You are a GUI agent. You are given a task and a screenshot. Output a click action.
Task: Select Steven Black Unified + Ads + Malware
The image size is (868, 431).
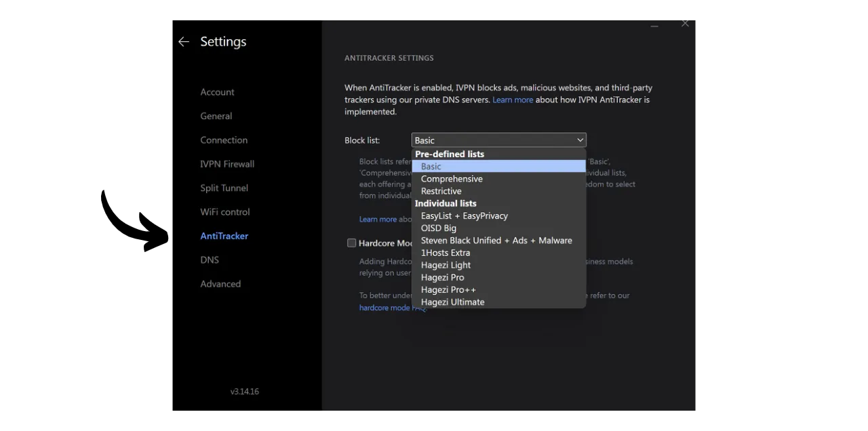point(499,241)
